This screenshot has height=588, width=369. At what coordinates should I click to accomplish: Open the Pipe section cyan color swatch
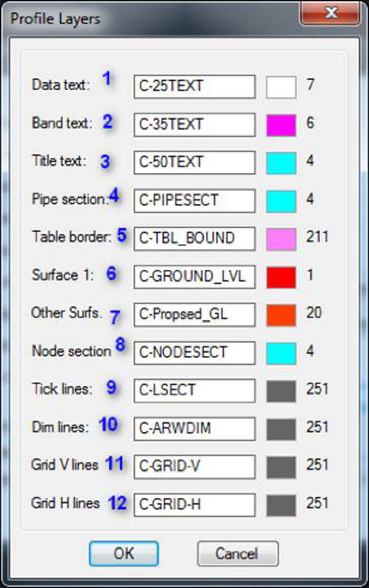(281, 201)
